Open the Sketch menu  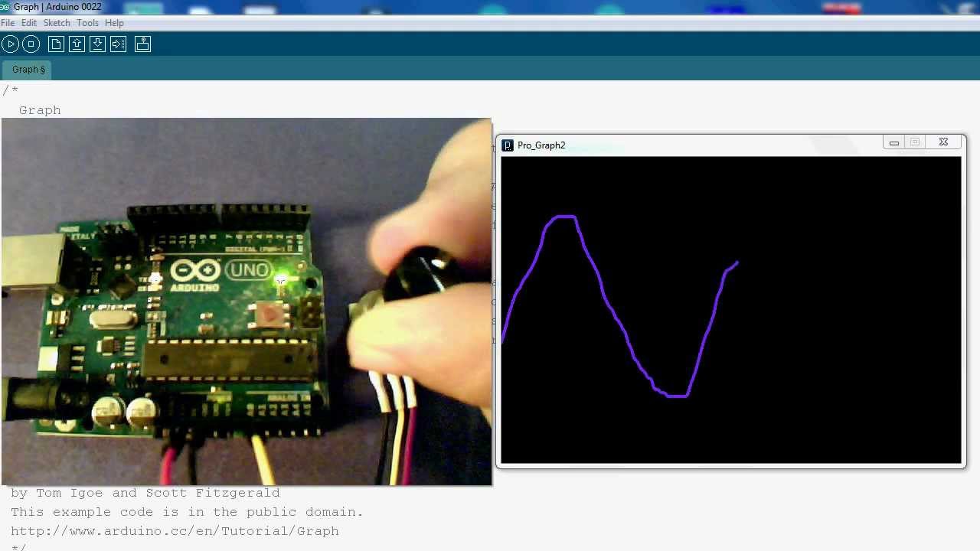coord(57,23)
